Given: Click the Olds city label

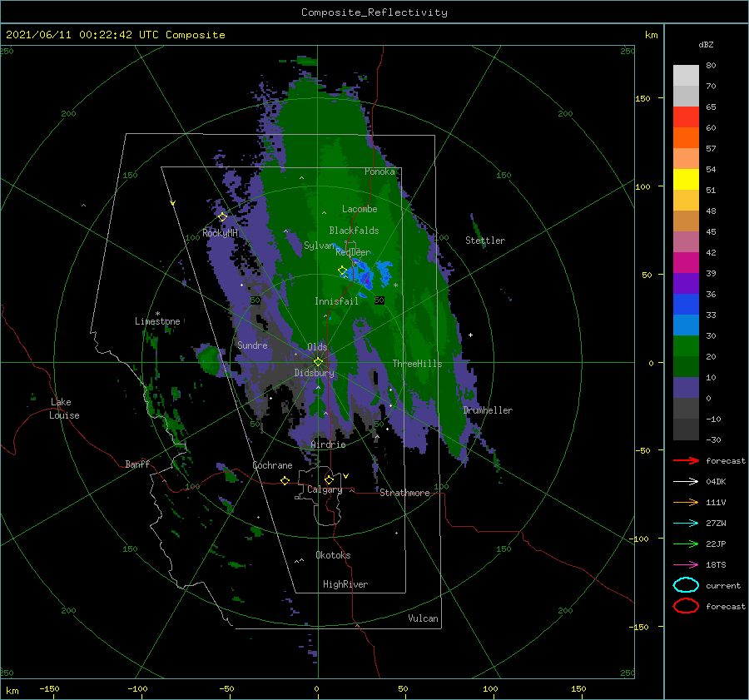Looking at the screenshot, I should click(317, 347).
